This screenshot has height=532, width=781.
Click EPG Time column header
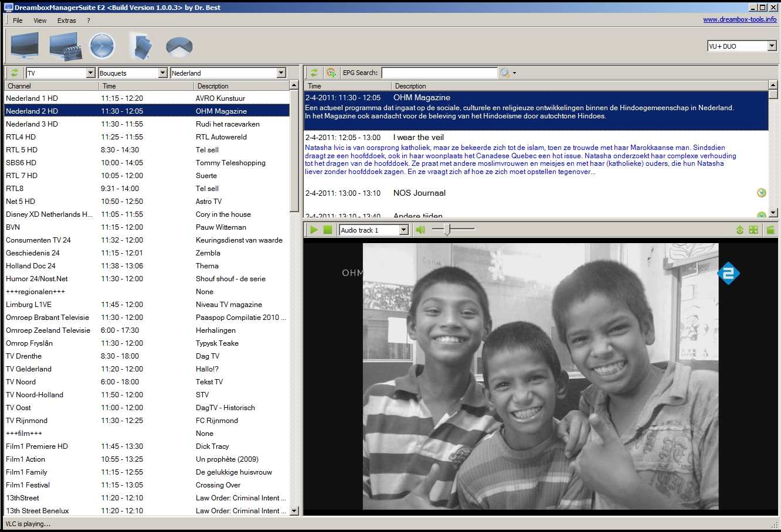pyautogui.click(x=348, y=86)
